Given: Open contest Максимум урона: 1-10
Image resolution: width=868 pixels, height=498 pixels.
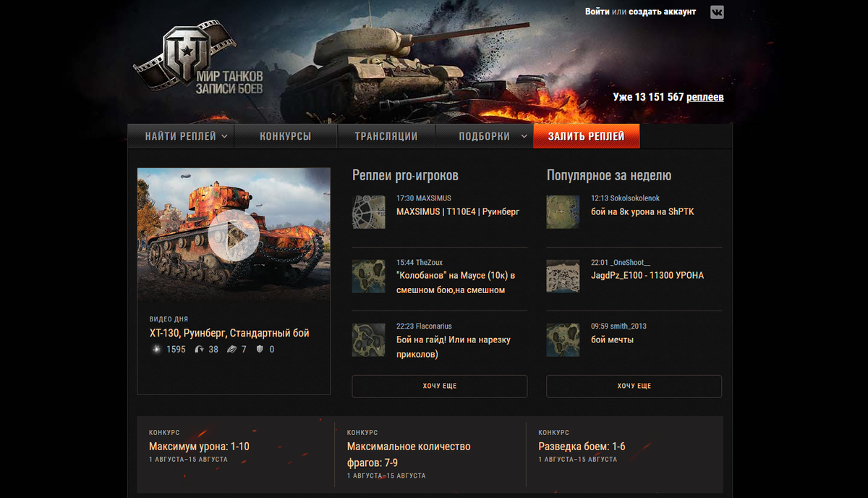Looking at the screenshot, I should 199,447.
